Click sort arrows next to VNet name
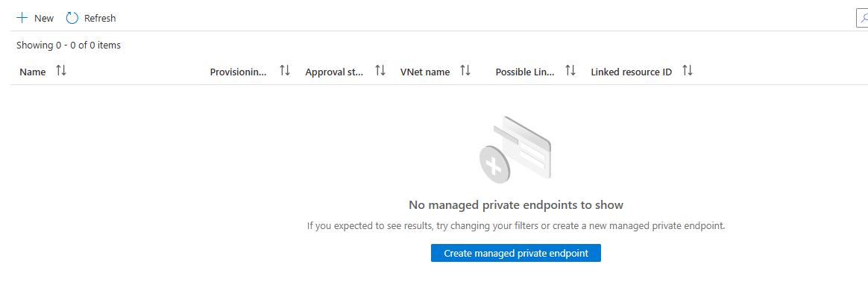Viewport: 868px width, 285px height. [465, 71]
